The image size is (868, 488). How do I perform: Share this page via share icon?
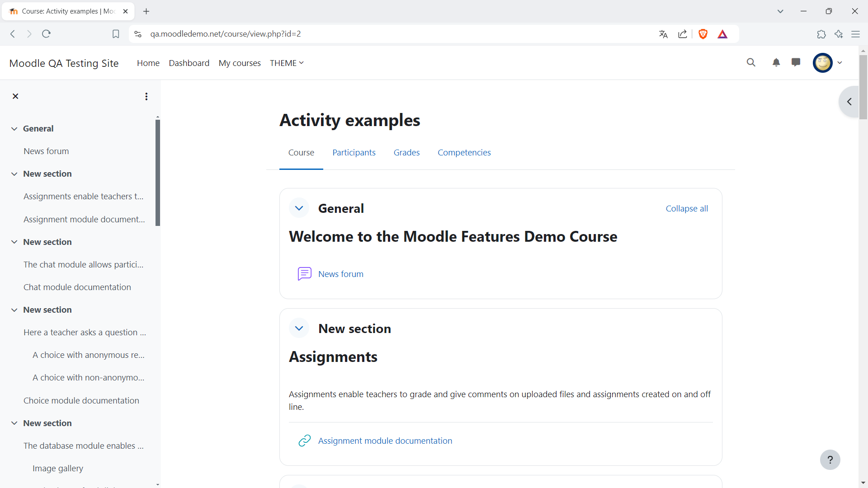[683, 34]
